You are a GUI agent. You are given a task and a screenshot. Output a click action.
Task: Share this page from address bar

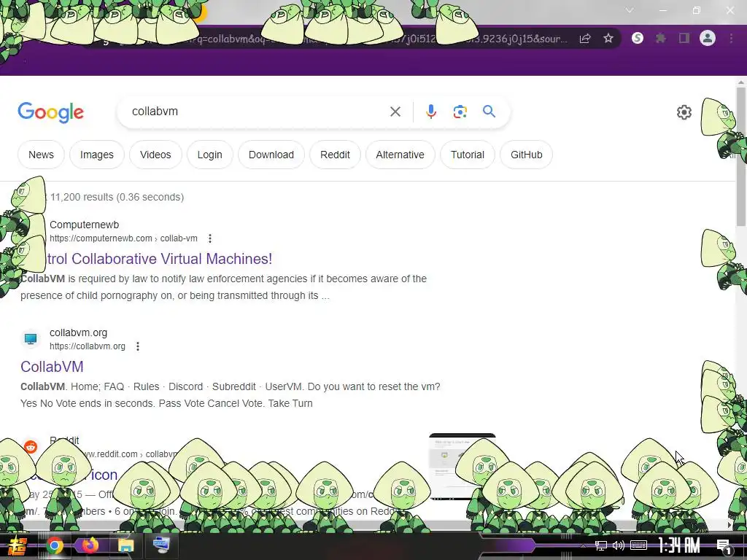(585, 39)
